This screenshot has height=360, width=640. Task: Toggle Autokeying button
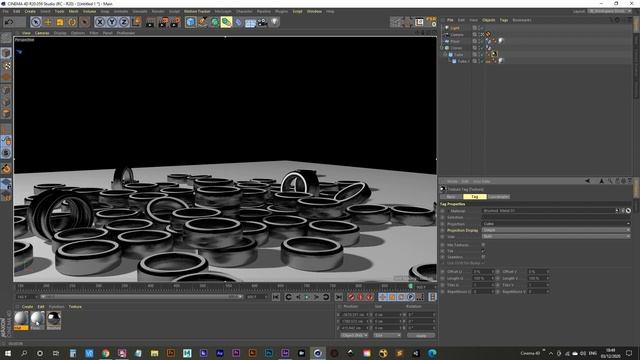point(360,297)
